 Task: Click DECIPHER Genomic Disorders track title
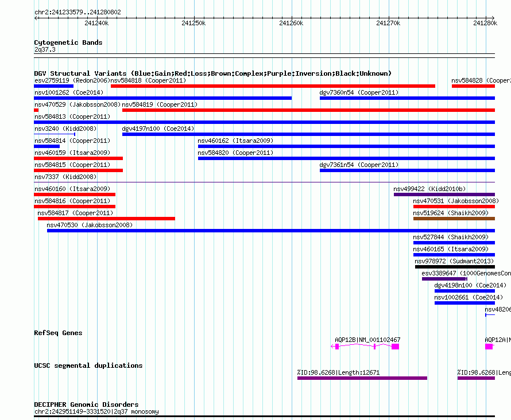click(x=86, y=405)
